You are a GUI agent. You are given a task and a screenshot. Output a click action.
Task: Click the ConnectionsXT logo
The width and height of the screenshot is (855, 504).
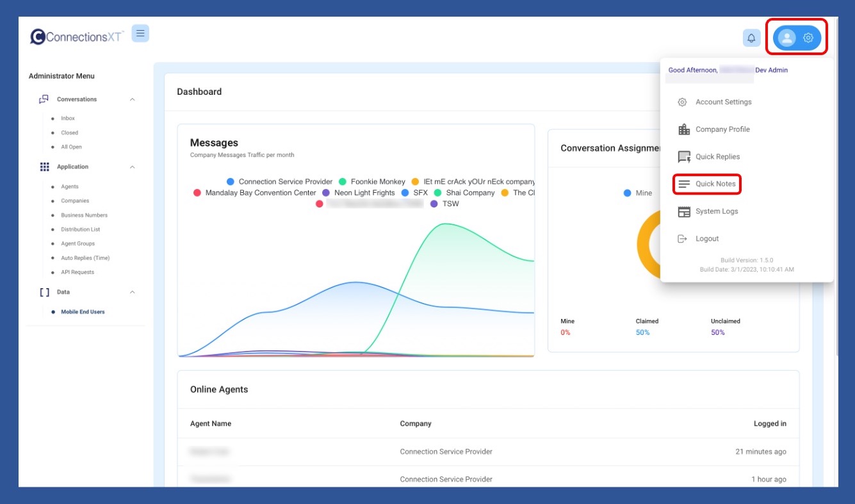tap(77, 37)
